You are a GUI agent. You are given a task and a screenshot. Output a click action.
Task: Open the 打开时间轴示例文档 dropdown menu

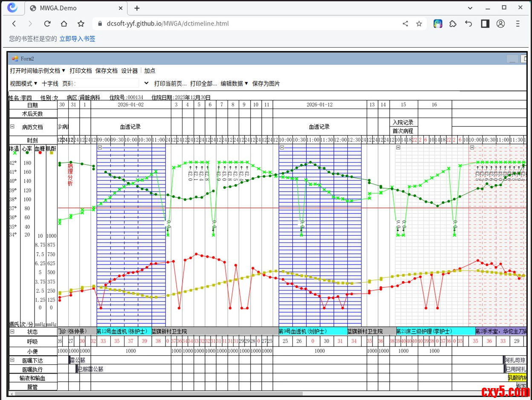38,71
